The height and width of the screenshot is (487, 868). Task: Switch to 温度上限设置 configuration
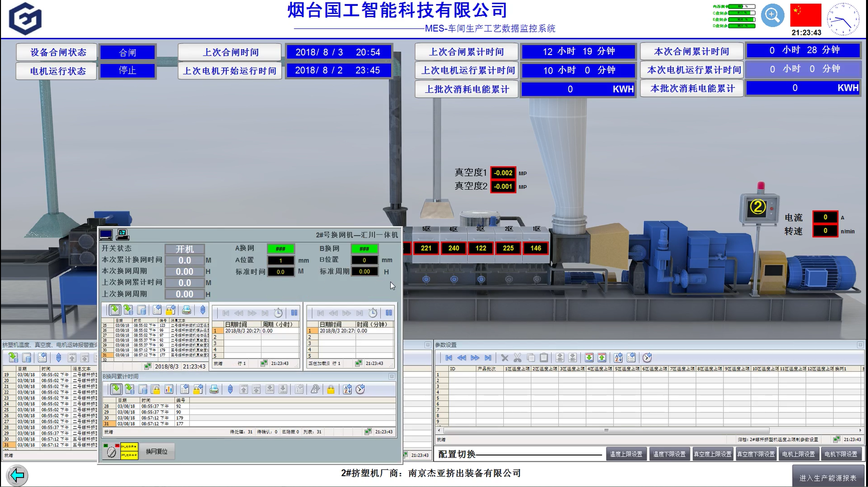(x=626, y=454)
